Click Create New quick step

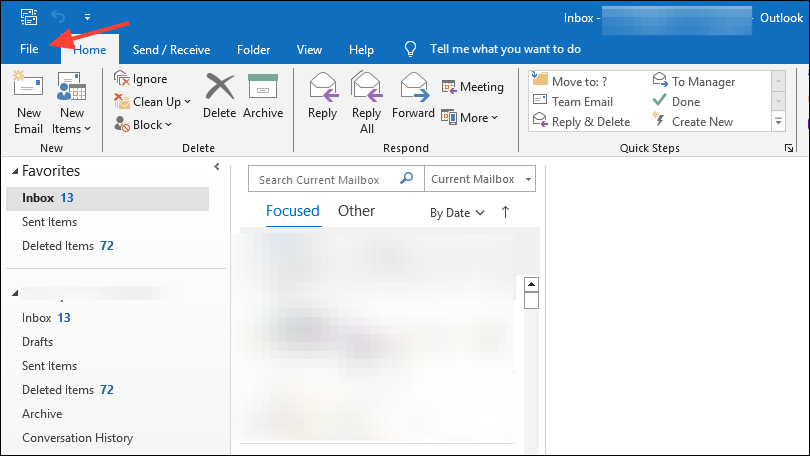point(693,121)
